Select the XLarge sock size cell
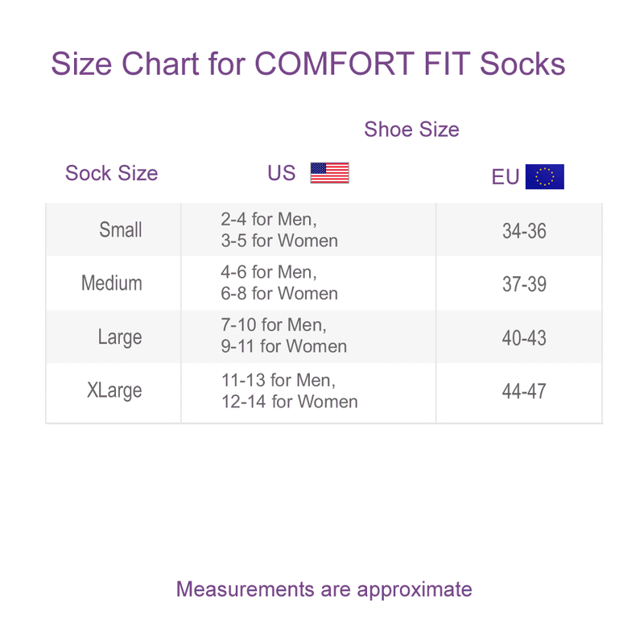644x644 pixels. coord(114,391)
